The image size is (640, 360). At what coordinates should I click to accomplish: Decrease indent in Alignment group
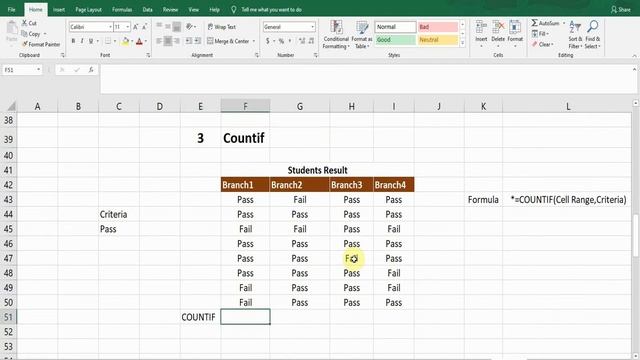point(189,41)
